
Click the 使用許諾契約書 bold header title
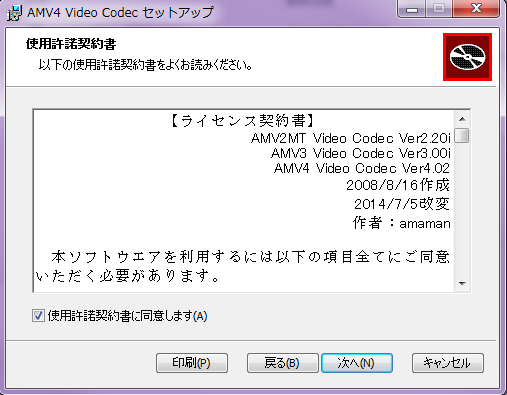71,44
